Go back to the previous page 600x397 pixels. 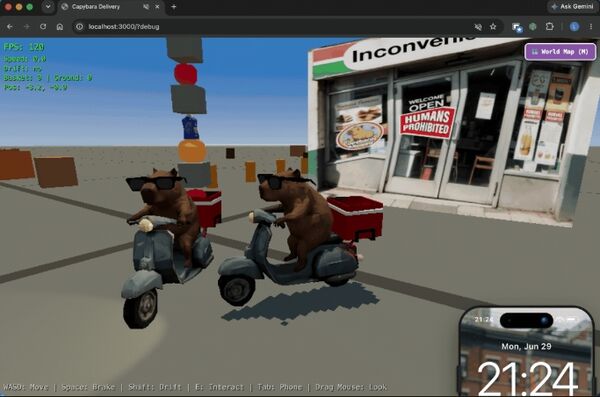(x=10, y=27)
